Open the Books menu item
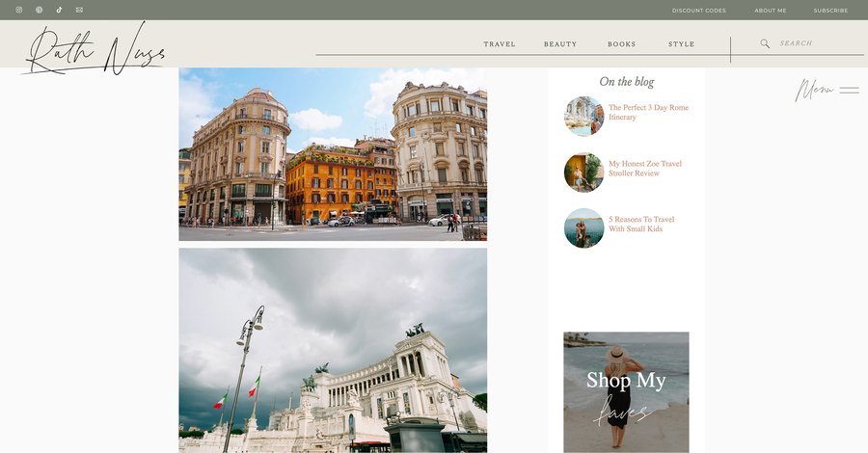 [x=622, y=44]
